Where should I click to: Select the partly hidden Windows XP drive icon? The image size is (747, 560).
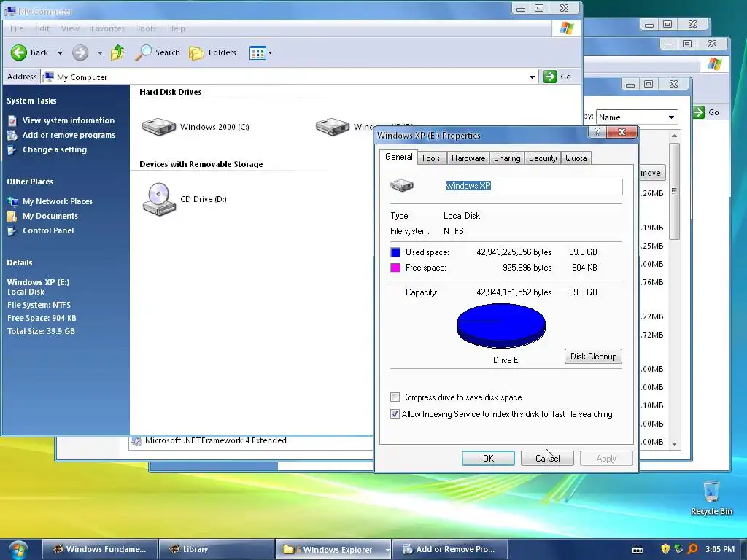pyautogui.click(x=333, y=127)
